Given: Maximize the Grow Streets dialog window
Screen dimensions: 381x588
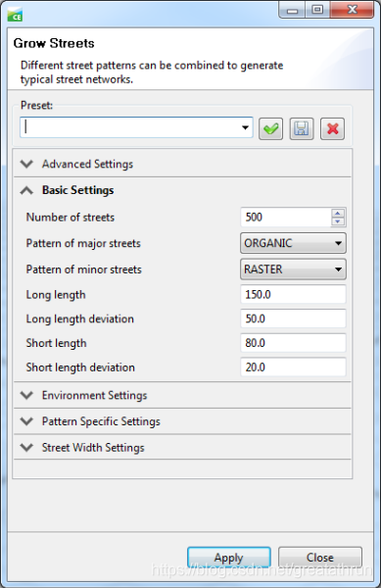Looking at the screenshot, I should (x=317, y=10).
